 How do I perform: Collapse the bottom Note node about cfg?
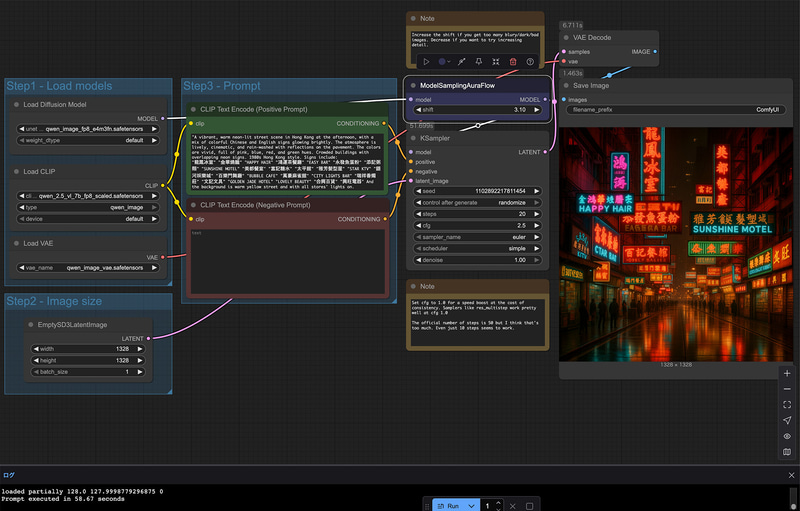point(413,287)
